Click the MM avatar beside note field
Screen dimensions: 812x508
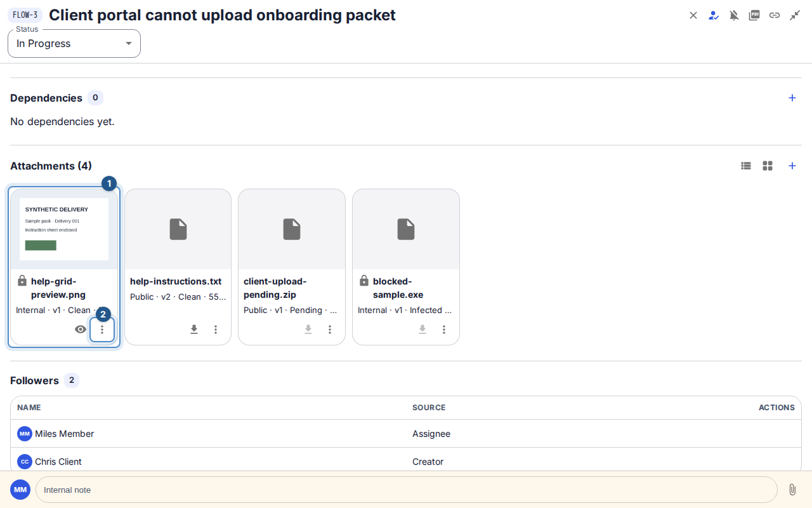(20, 490)
